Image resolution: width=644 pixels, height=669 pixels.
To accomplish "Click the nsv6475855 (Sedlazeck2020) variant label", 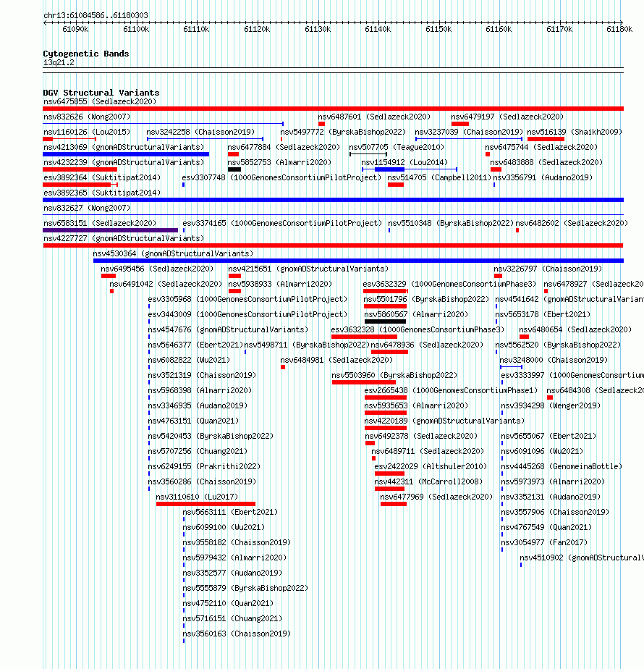I will pos(100,101).
